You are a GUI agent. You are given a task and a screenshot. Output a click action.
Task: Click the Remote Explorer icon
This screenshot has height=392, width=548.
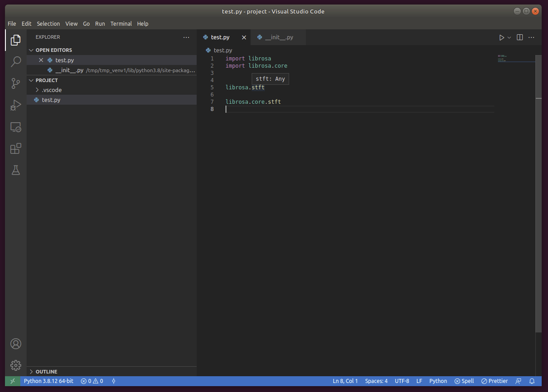click(x=16, y=127)
